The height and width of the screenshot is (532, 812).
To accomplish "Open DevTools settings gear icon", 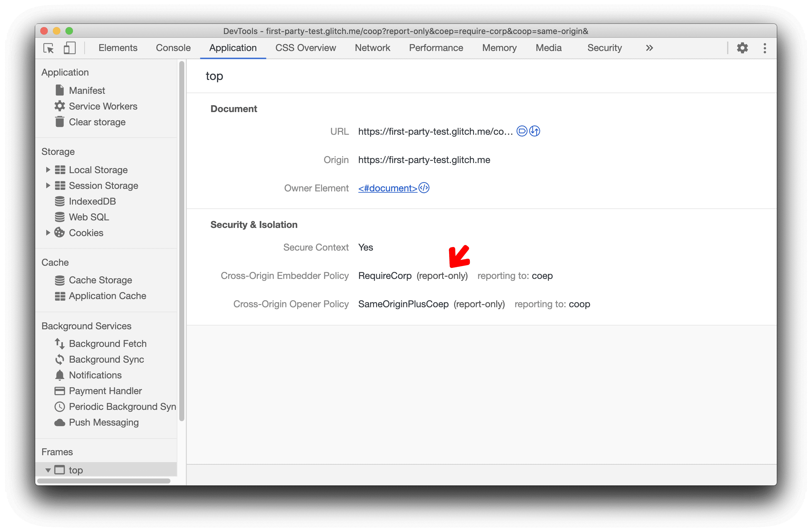I will [x=742, y=48].
